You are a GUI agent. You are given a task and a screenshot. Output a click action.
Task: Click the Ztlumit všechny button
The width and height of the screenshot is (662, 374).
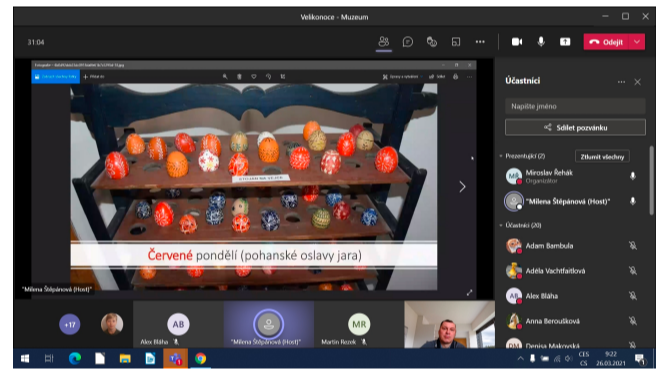tap(602, 157)
